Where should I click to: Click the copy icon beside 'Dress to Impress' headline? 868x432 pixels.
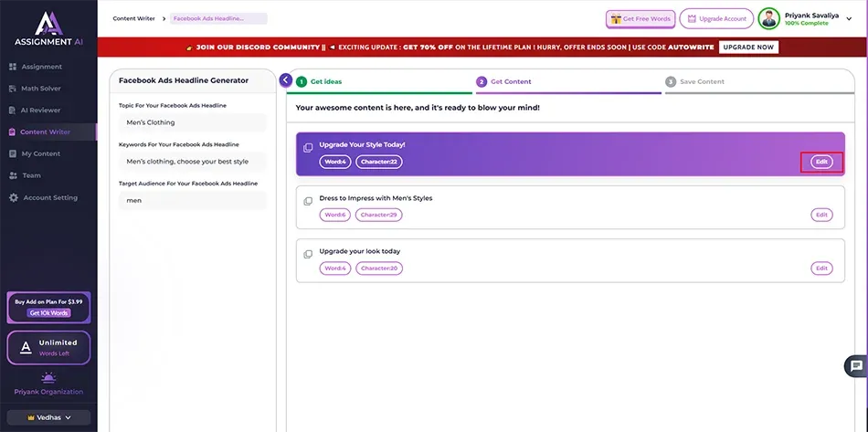coord(308,200)
